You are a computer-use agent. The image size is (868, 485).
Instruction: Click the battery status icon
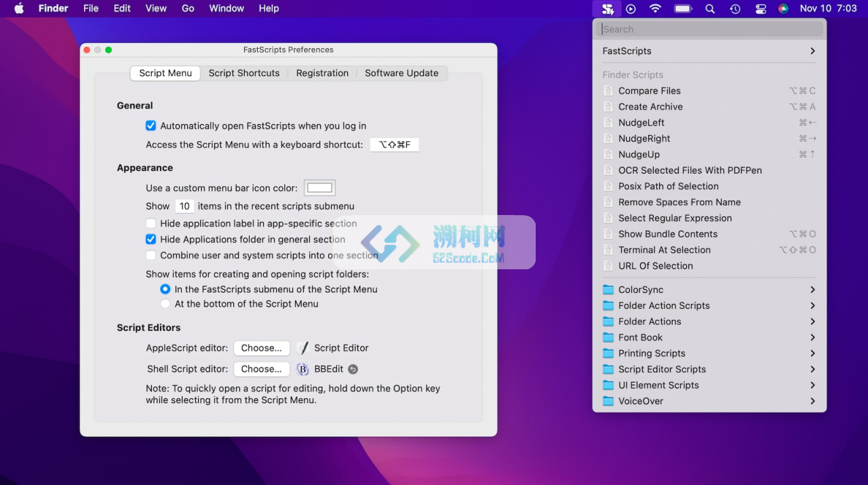coord(683,9)
